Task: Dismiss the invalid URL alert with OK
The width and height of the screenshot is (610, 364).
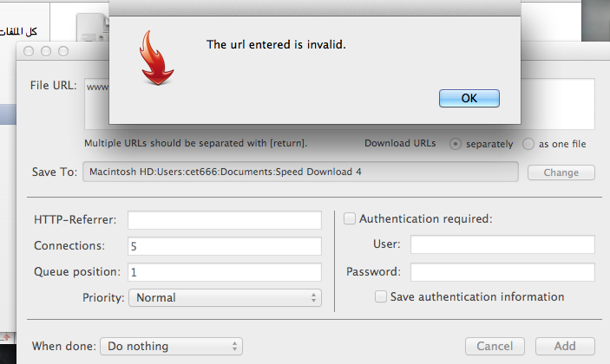Action: click(x=469, y=98)
